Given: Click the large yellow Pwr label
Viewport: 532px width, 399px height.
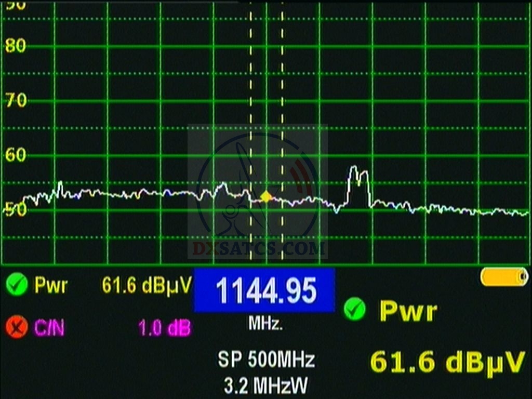Looking at the screenshot, I should 408,311.
